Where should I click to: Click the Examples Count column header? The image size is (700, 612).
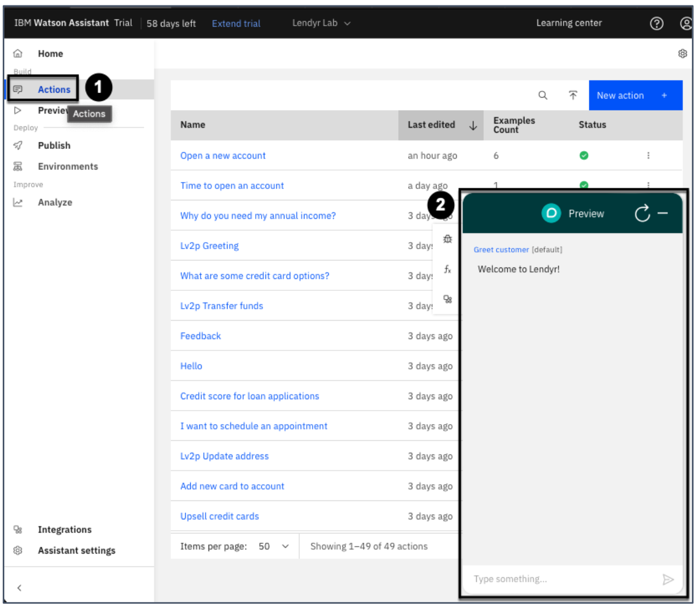pyautogui.click(x=514, y=125)
